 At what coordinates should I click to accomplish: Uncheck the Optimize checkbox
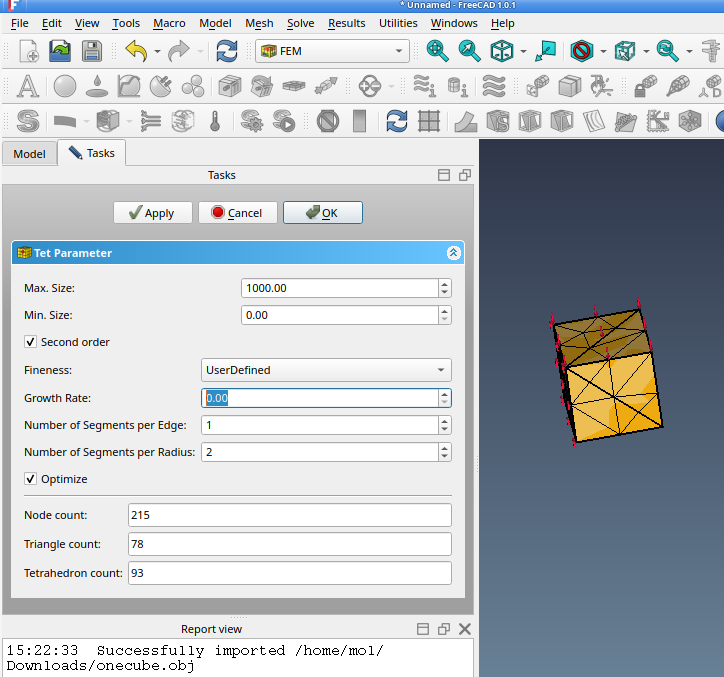tap(30, 479)
